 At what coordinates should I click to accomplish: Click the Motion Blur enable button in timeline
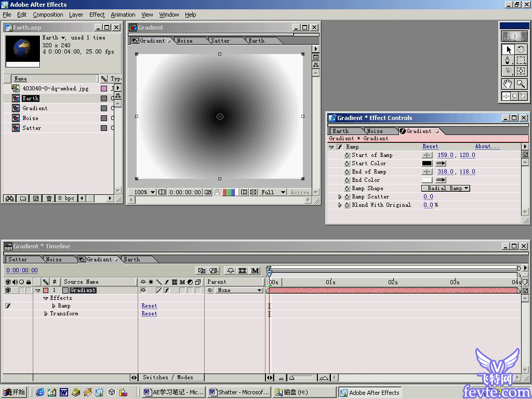pos(255,270)
